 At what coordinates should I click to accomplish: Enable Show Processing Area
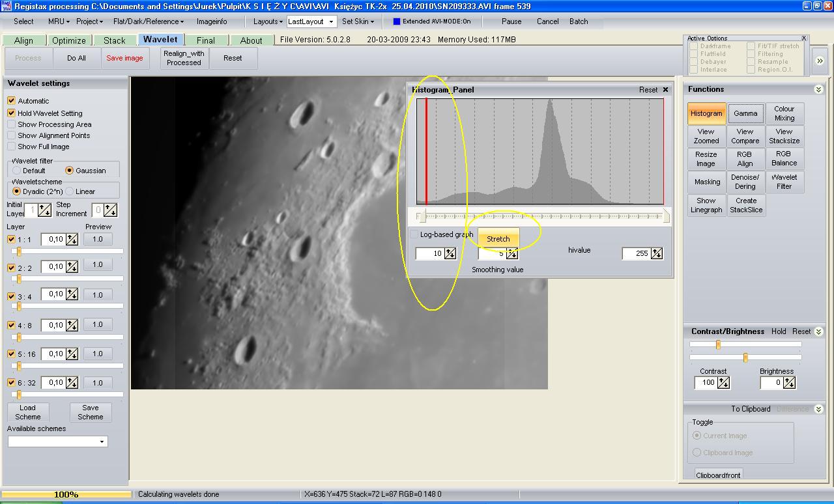click(11, 124)
